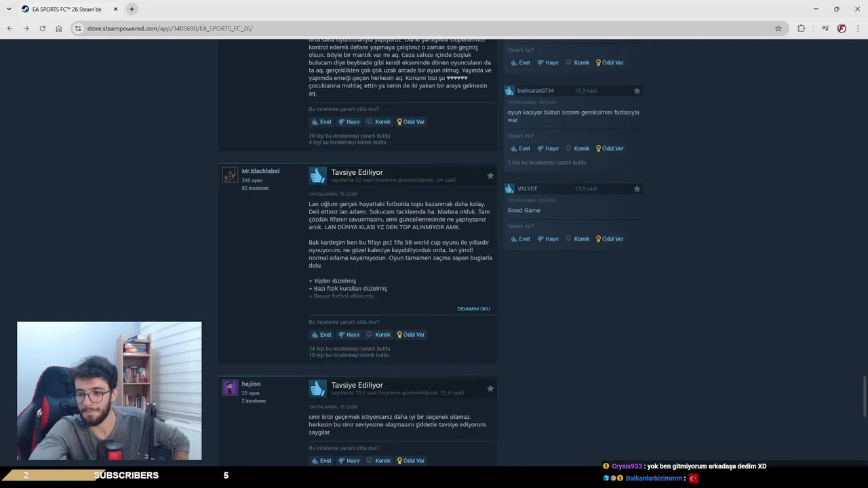Open hajiiso's 'Tavsiye Ediliyor' review title
Screen dimensions: 868x488
[x=357, y=386]
